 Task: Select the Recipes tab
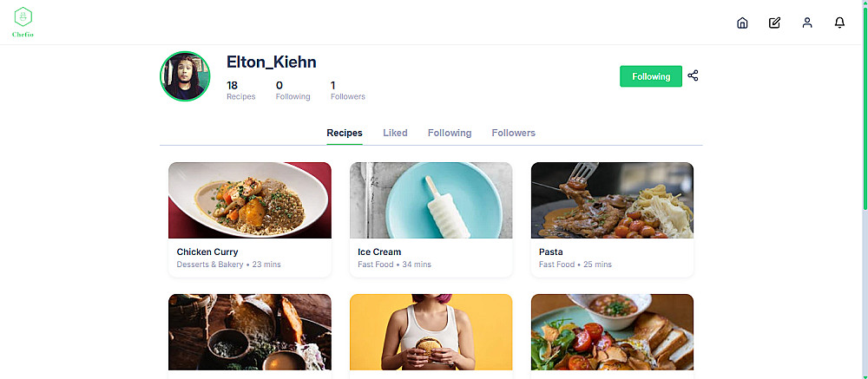[345, 133]
